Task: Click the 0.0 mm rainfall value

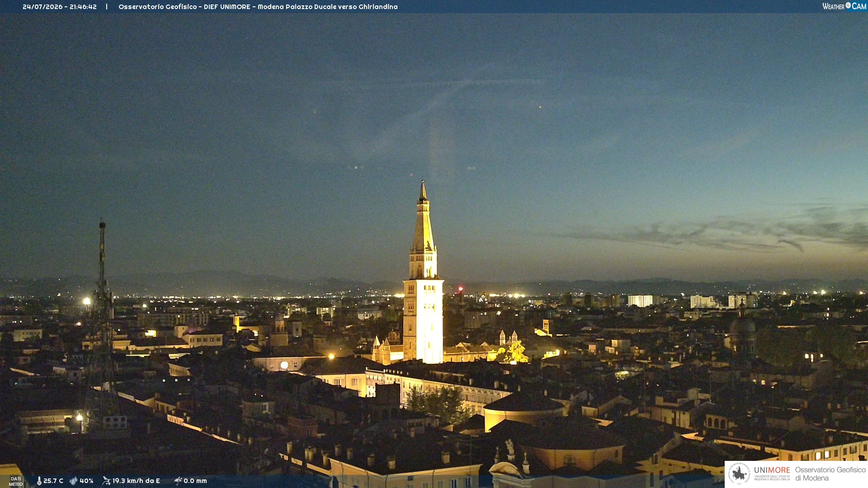Action: [x=195, y=481]
